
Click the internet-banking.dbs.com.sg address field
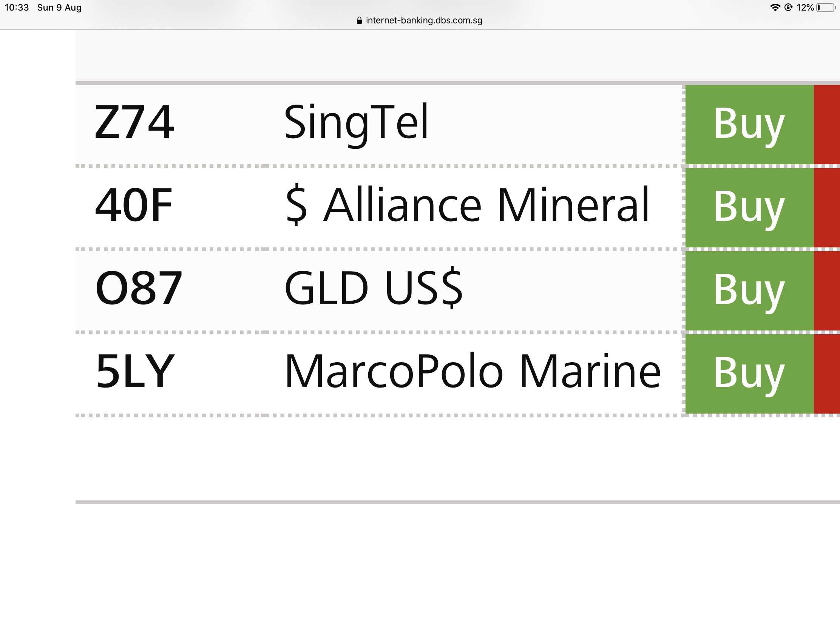click(x=424, y=20)
